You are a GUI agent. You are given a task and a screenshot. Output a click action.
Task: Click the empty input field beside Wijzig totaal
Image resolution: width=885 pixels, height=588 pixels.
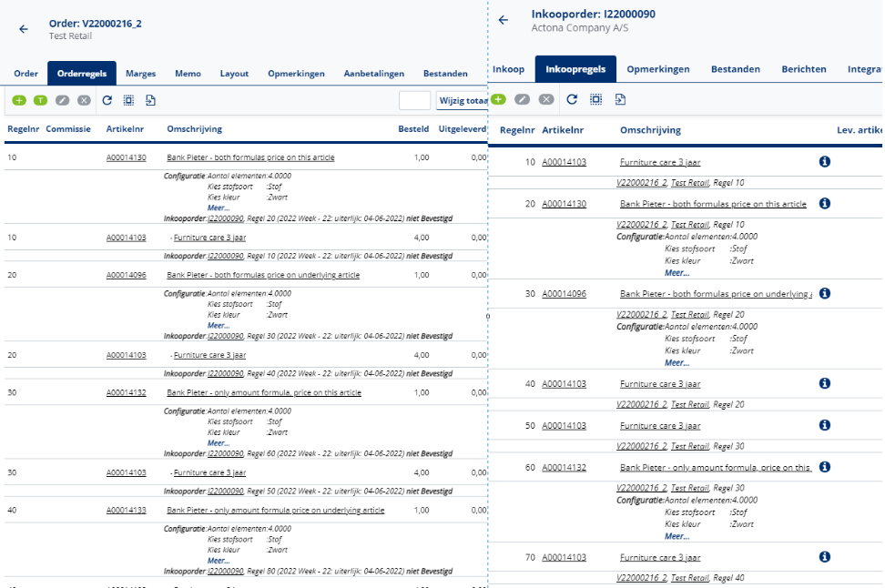click(x=414, y=101)
